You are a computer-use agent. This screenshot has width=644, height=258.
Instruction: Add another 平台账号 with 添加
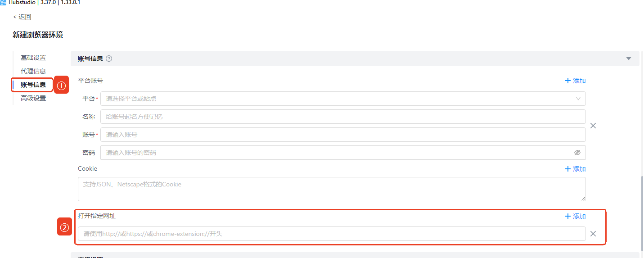[575, 81]
